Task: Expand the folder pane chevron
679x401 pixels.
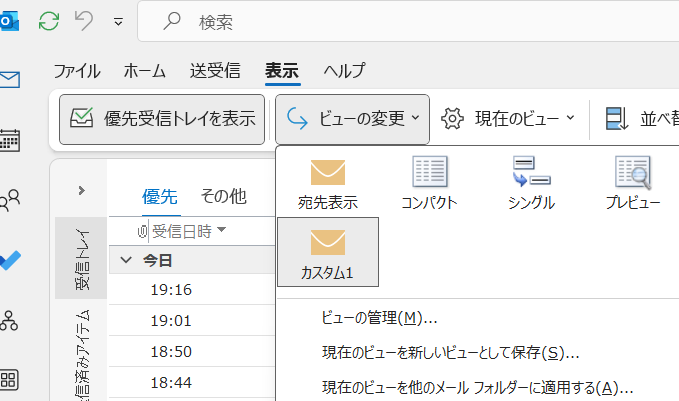Action: pyautogui.click(x=81, y=190)
